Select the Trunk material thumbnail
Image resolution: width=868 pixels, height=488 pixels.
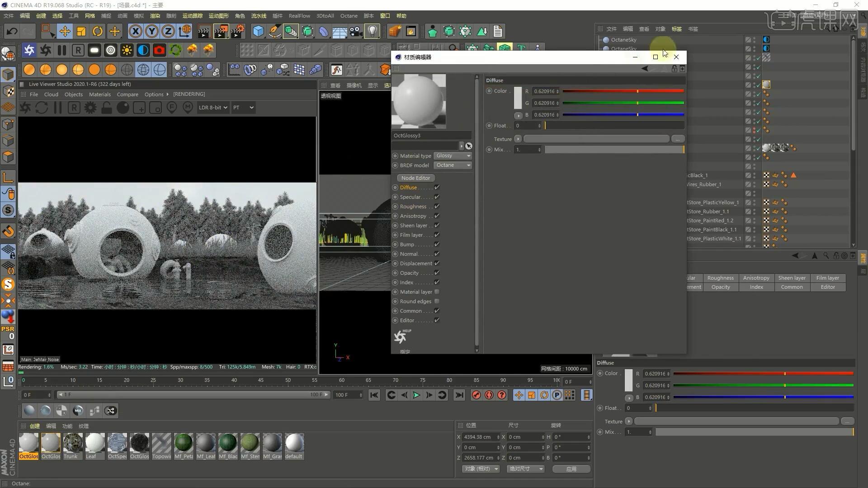[x=73, y=446]
